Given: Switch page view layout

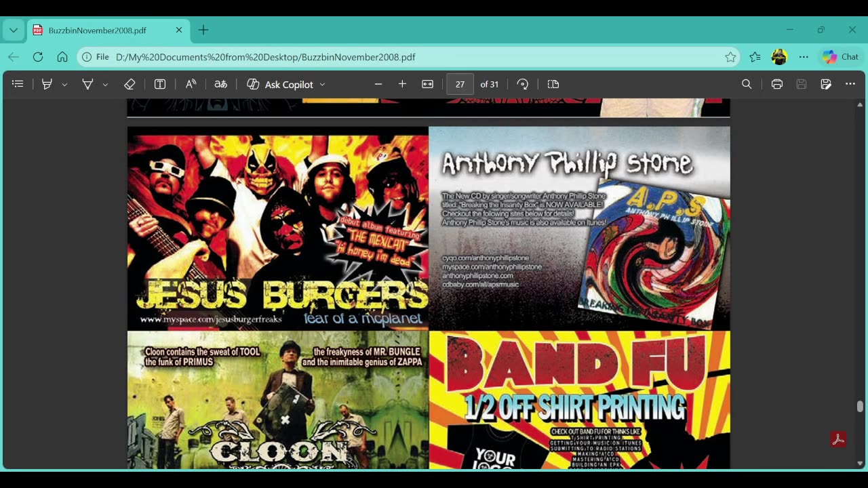Looking at the screenshot, I should tap(553, 84).
